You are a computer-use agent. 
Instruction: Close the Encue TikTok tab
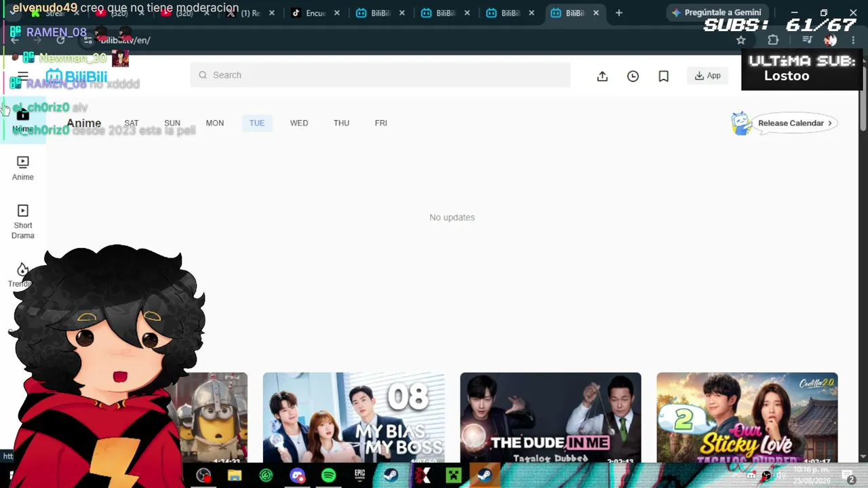pyautogui.click(x=337, y=13)
